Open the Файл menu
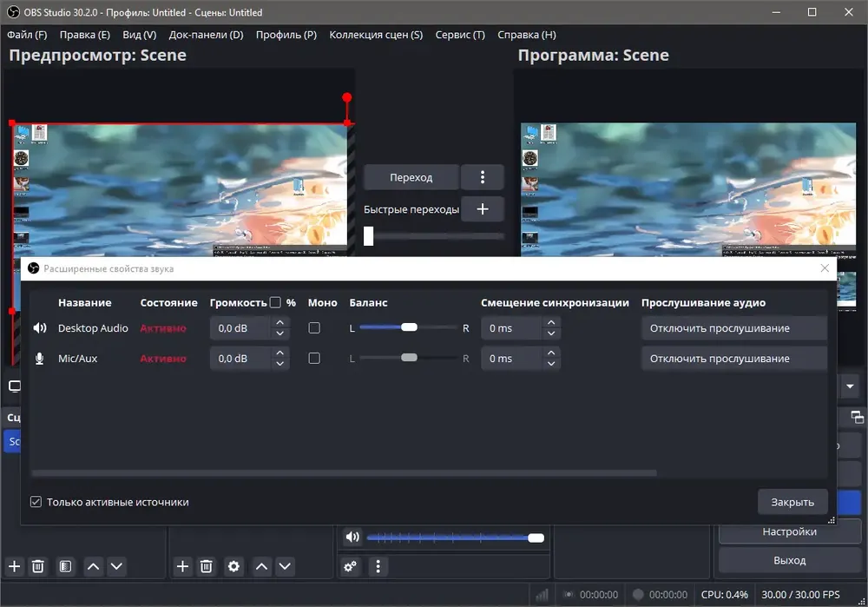868x607 pixels. tap(27, 35)
